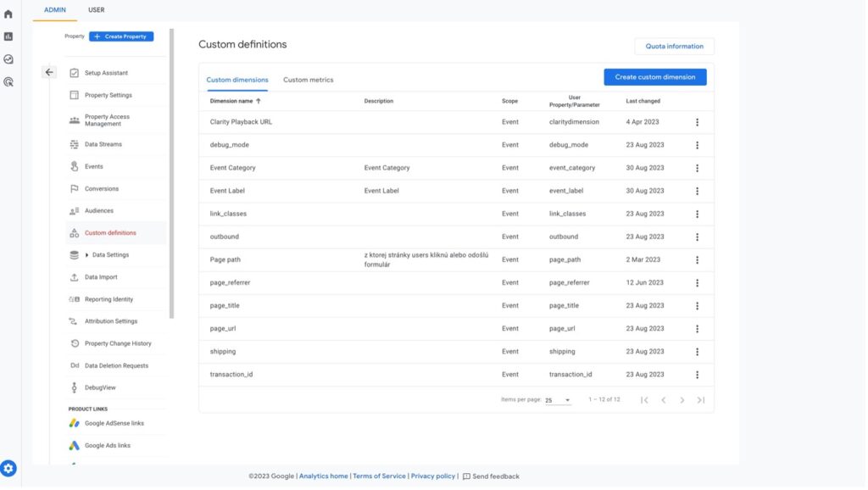Open more options for Clarity Playback URL row
The image size is (868, 490).
click(697, 122)
